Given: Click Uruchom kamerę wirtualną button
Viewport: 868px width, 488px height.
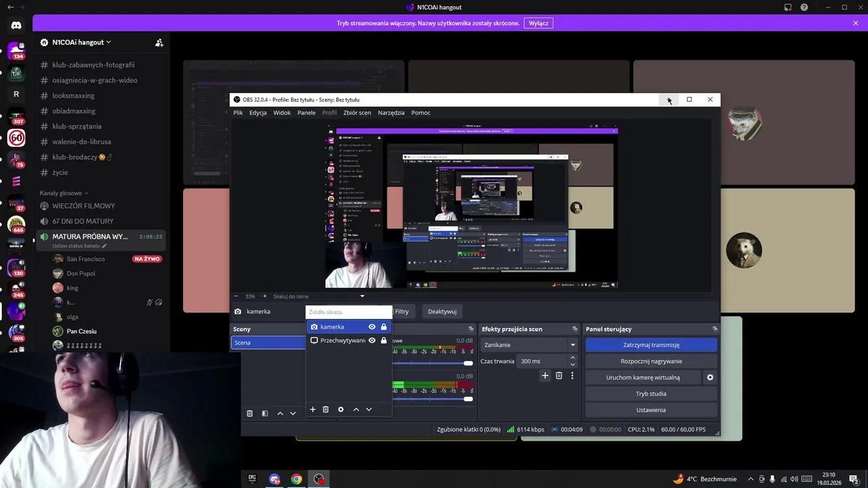Looking at the screenshot, I should [x=643, y=378].
